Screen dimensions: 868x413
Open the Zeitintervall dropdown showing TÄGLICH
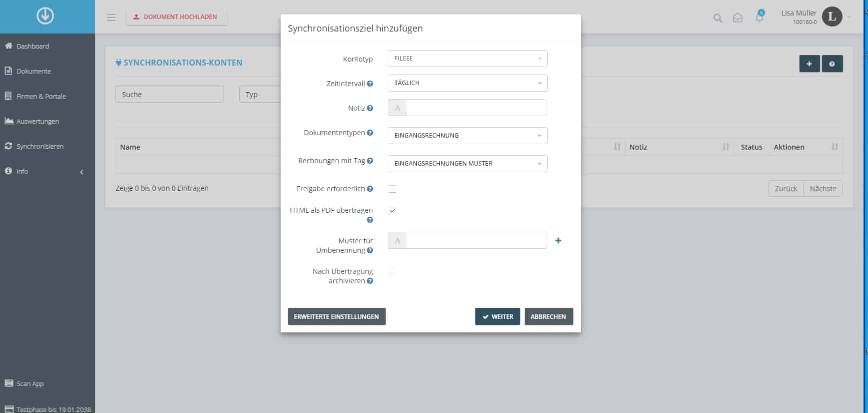pos(467,83)
